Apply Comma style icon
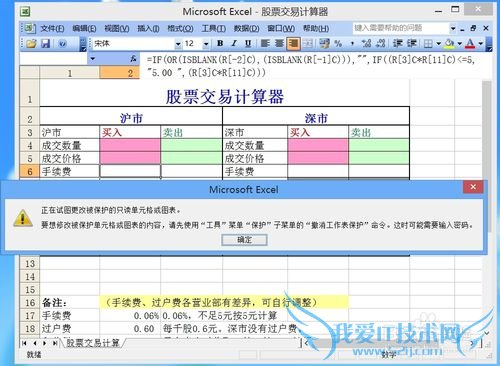 [x=352, y=43]
